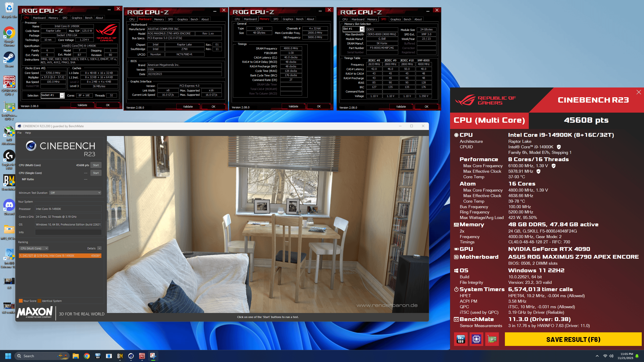Switch to ROG CPU-Z on the taskbar
The image size is (644, 362).
142,356
